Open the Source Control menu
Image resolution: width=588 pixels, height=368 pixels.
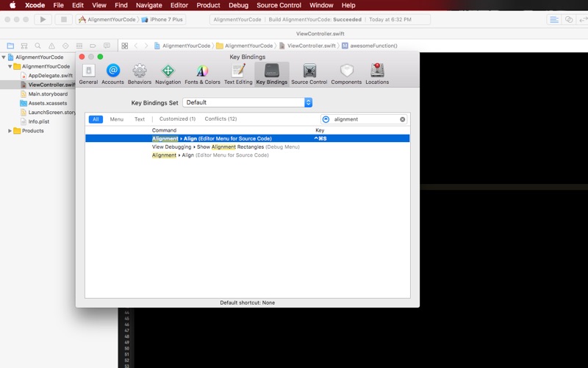[x=279, y=5]
